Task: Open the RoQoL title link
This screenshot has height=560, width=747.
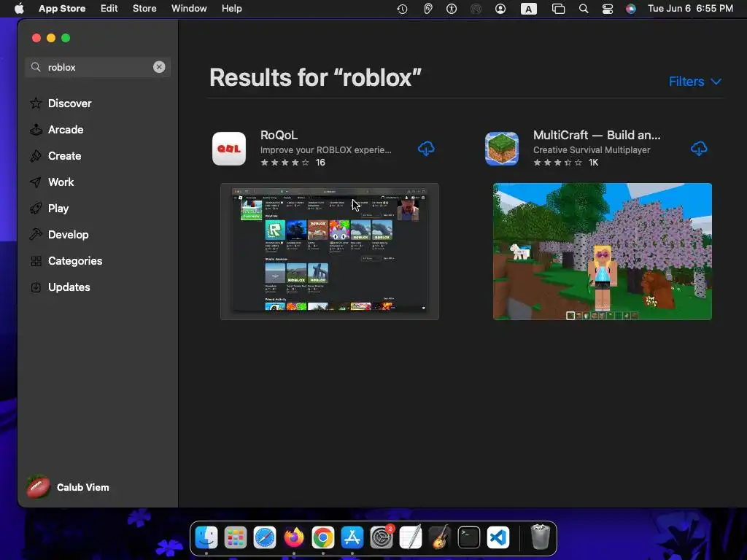Action: coord(279,135)
